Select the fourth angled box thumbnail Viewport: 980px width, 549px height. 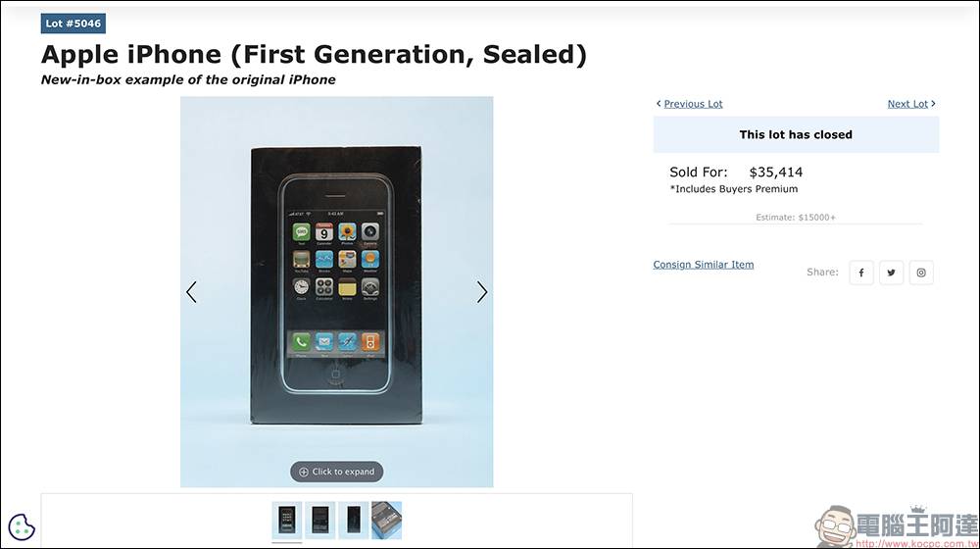(387, 521)
